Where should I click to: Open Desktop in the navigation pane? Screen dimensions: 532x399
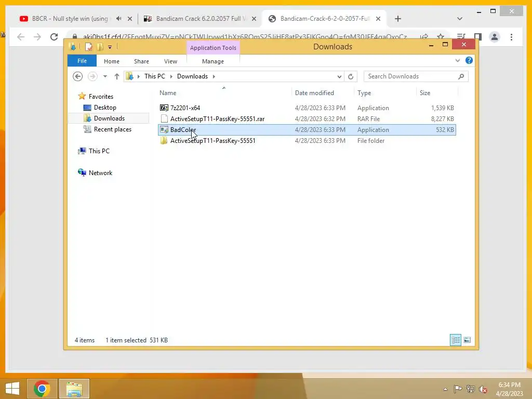[x=105, y=108]
